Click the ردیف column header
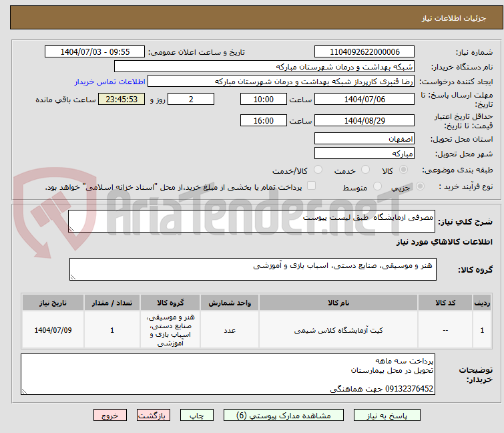 [x=482, y=303]
